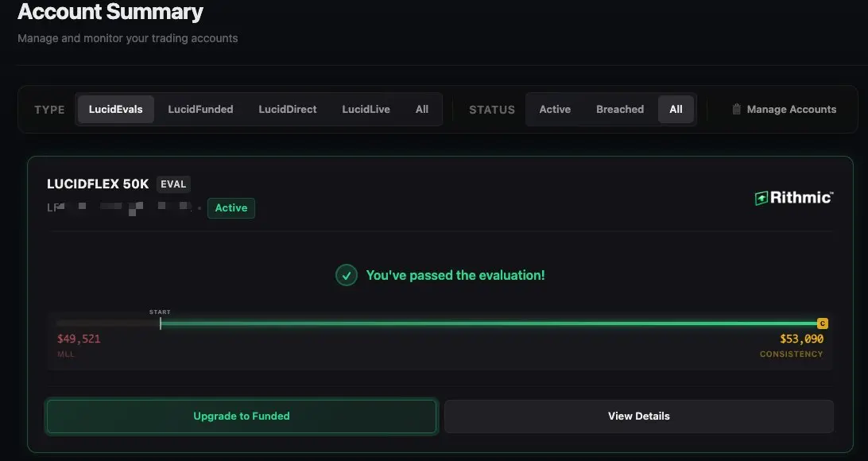Click the Rithmic logo
Screen dimensions: 868x461
[794, 198]
